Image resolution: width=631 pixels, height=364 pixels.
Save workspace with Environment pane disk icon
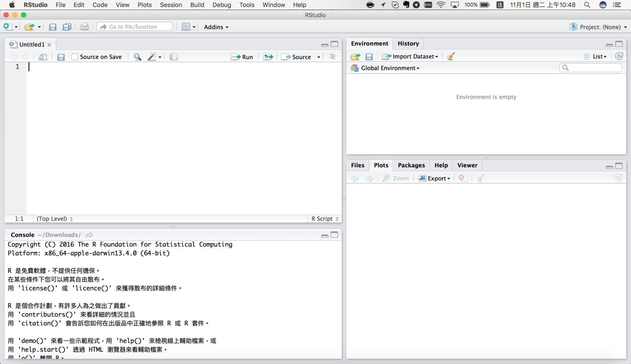pos(369,57)
